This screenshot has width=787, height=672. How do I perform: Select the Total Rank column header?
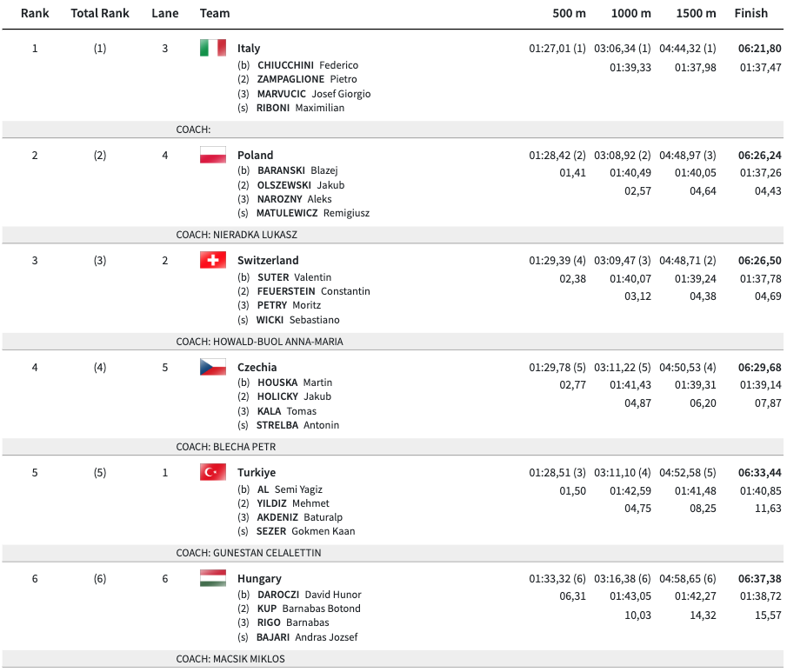100,13
